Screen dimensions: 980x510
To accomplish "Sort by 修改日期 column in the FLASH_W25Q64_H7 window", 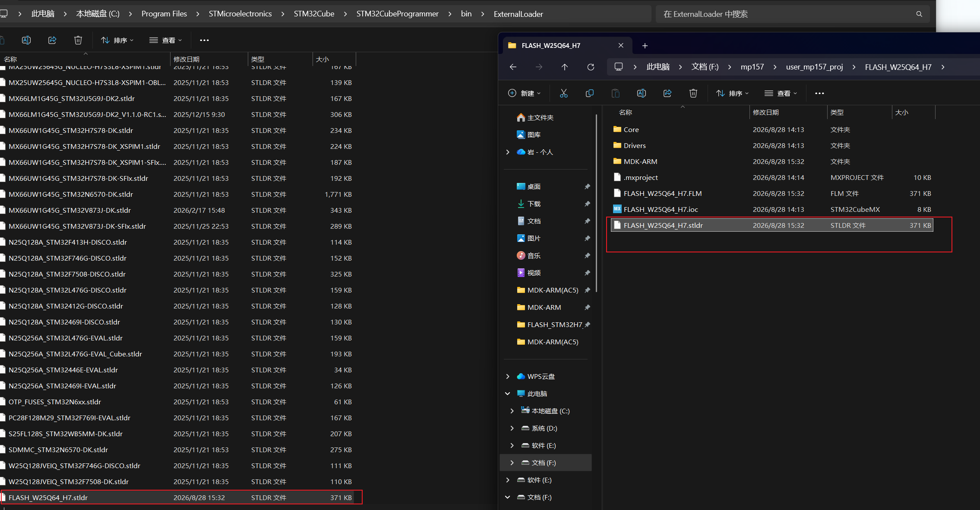I will (x=788, y=112).
